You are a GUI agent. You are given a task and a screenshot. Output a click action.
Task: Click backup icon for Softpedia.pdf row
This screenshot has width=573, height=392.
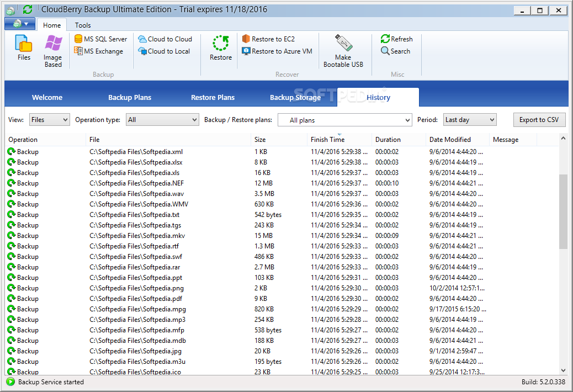click(x=12, y=298)
